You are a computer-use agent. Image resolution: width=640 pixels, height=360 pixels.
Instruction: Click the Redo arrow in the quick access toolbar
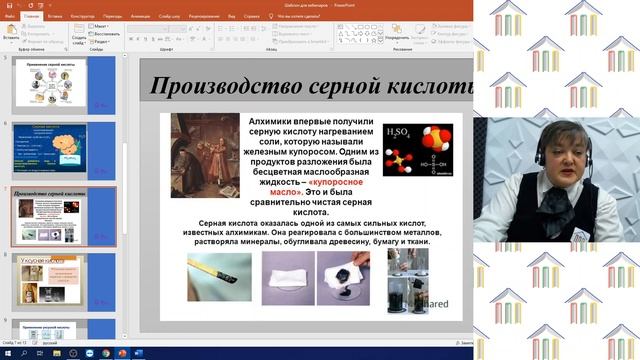click(31, 6)
